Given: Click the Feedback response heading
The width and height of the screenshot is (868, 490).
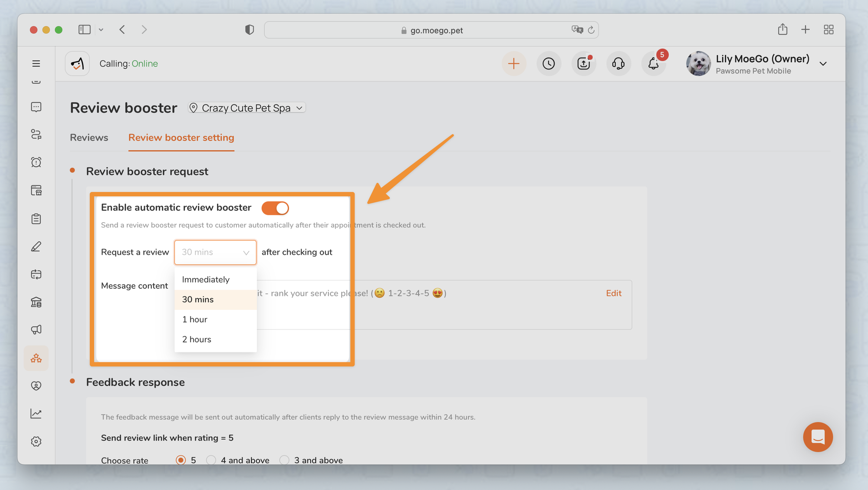Looking at the screenshot, I should click(x=135, y=382).
